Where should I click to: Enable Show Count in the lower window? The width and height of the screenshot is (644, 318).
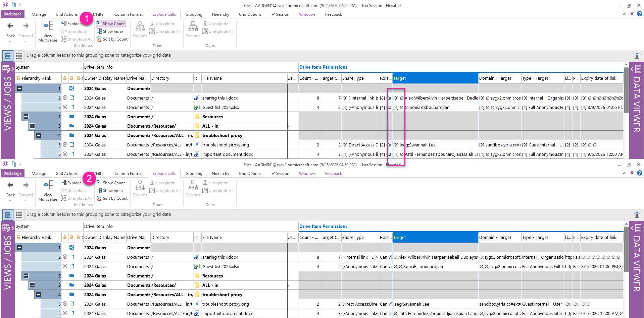(x=111, y=183)
